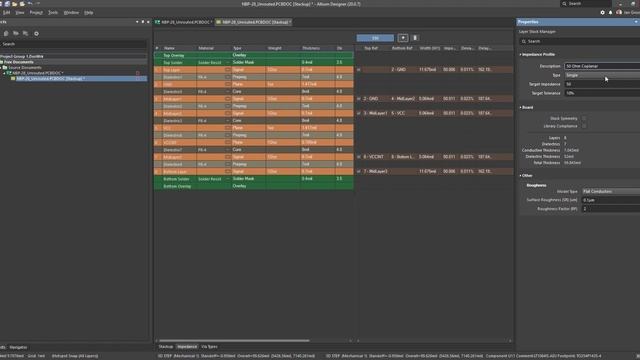Toggle the Library Compliance checkbox
Screen dimensions: 640x360
click(x=584, y=126)
